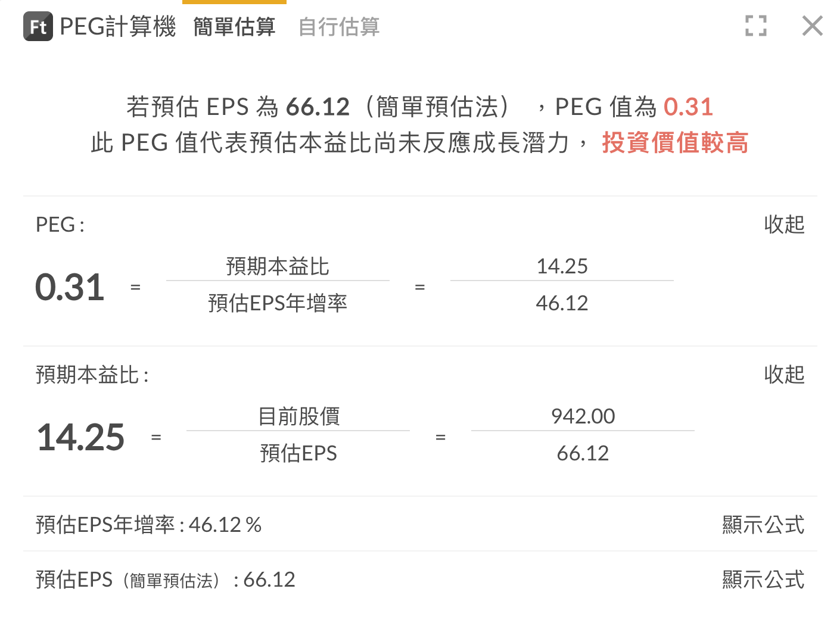The image size is (840, 623).
Task: Click the 預期本益比 numerator label
Action: (278, 267)
